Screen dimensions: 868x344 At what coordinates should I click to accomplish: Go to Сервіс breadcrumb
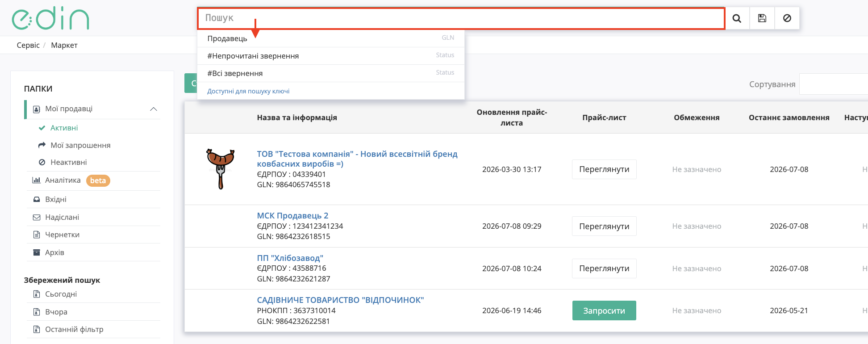pyautogui.click(x=28, y=45)
